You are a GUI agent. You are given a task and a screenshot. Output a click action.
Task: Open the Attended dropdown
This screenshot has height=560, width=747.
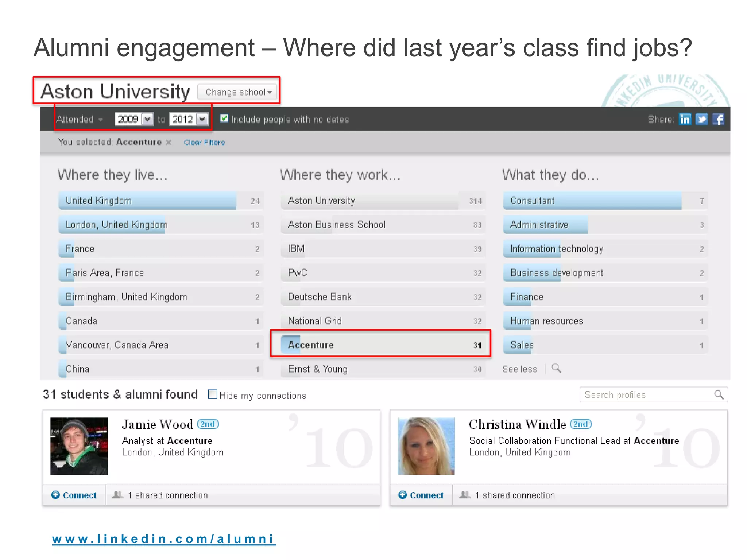point(80,119)
